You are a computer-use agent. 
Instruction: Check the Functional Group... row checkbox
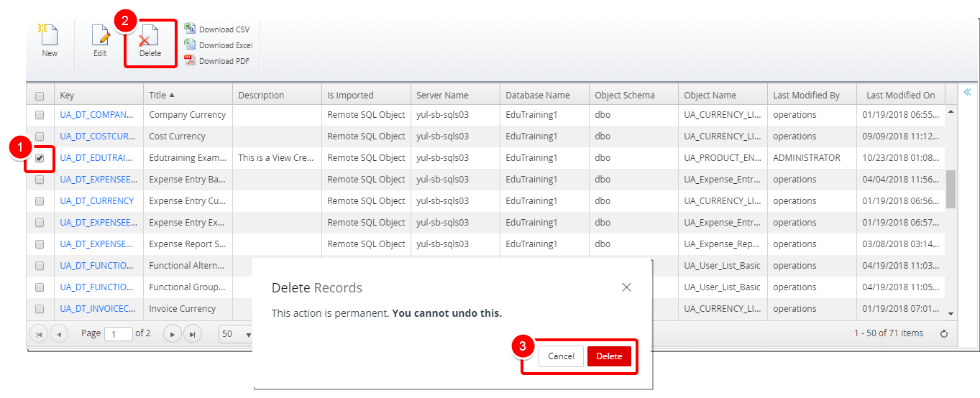[x=40, y=287]
